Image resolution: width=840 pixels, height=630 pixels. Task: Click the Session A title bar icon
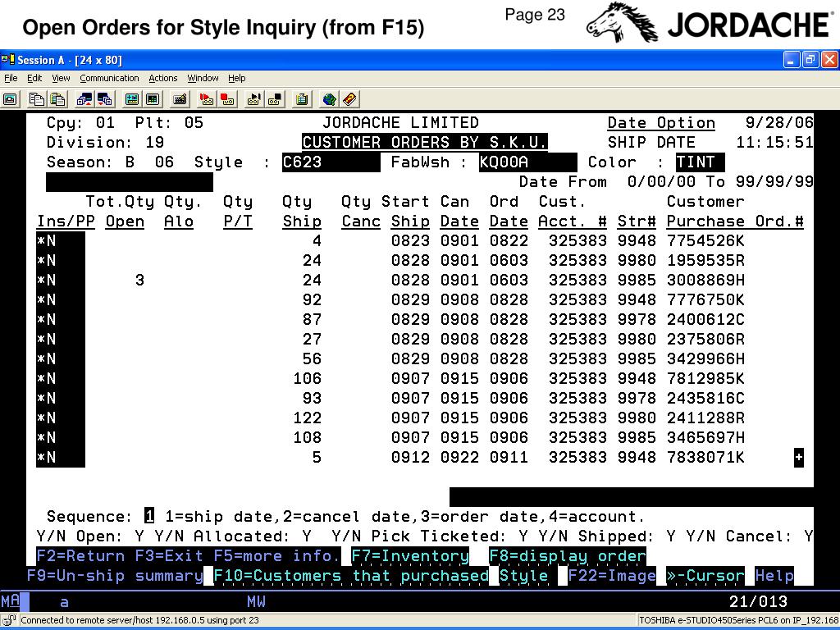click(x=7, y=59)
